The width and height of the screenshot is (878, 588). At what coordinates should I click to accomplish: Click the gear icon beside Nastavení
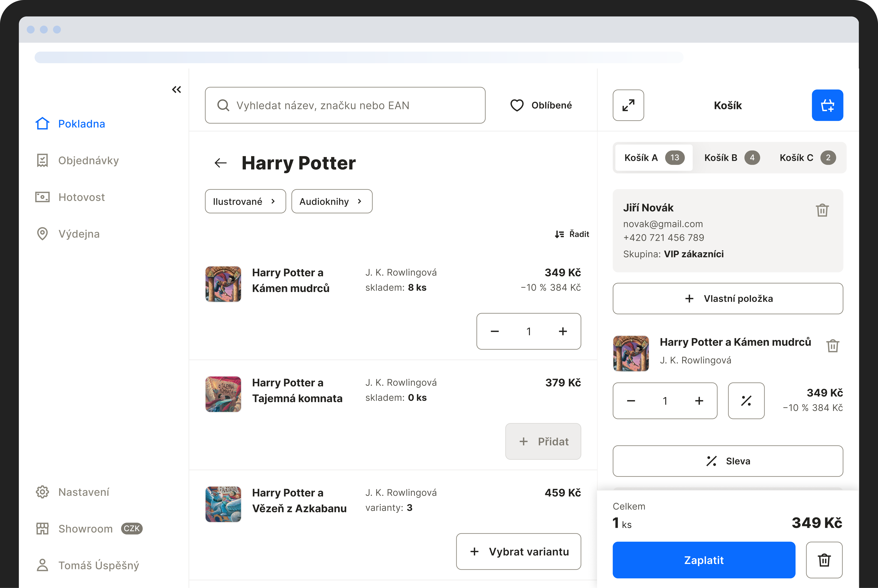click(42, 492)
